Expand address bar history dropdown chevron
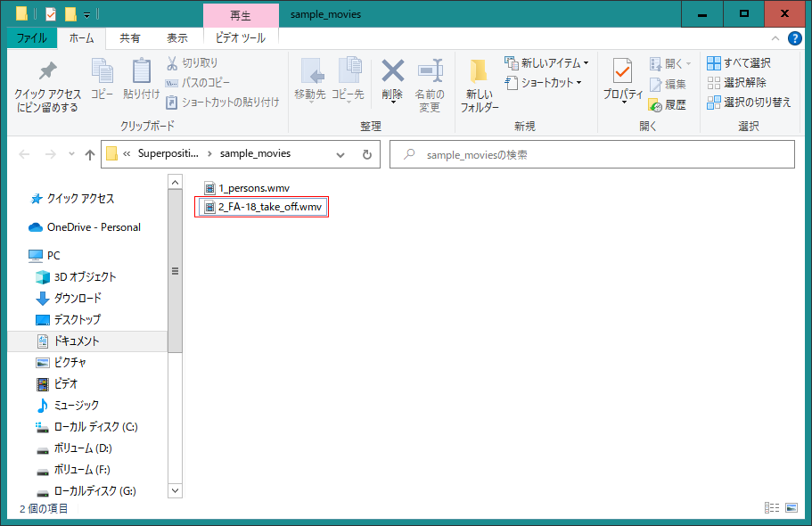Viewport: 812px width, 526px height. 340,154
